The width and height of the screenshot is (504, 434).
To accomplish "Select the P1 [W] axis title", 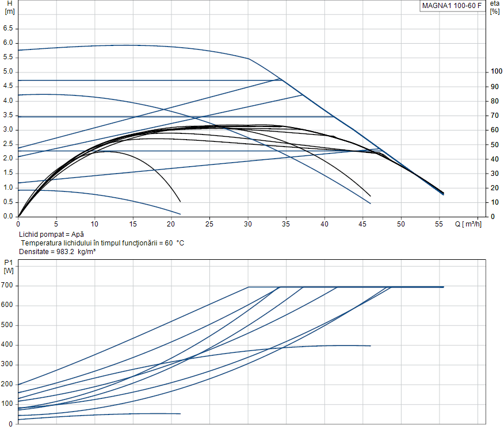I will (x=9, y=267).
